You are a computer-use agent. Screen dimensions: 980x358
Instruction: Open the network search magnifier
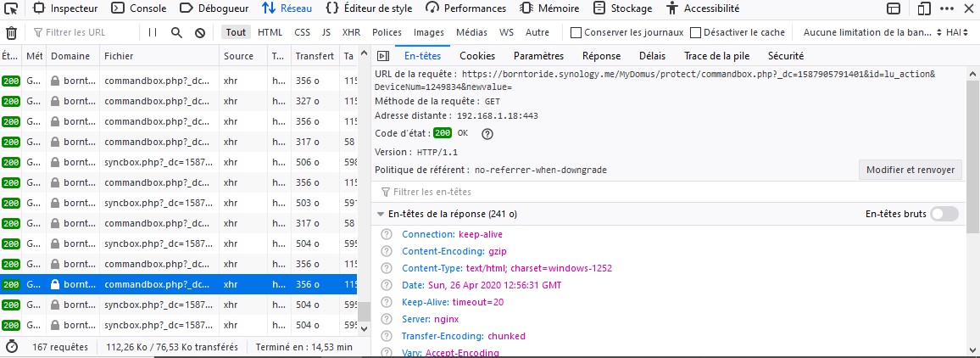click(176, 33)
